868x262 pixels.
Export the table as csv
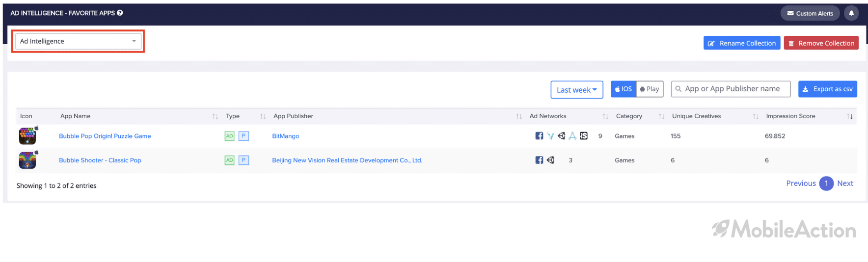tap(828, 89)
